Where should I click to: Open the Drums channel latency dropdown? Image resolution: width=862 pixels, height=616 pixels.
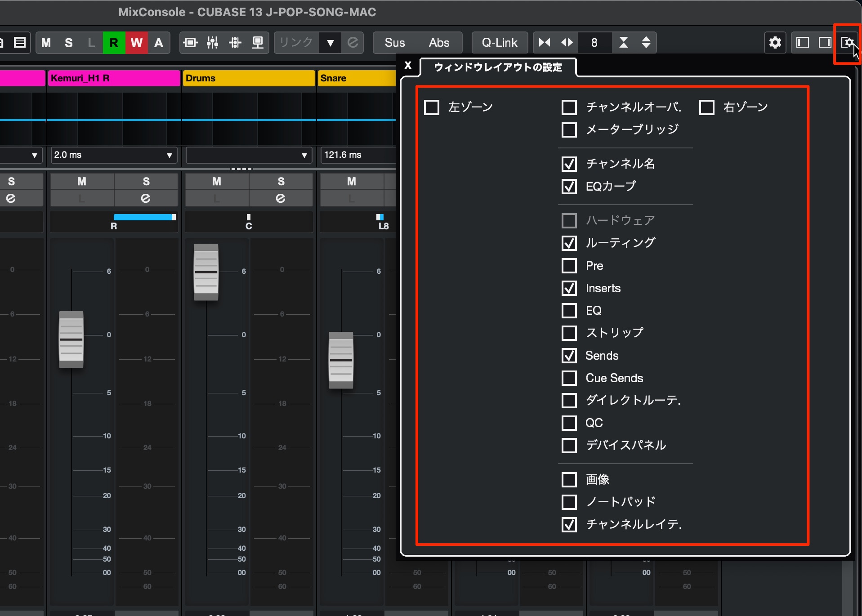(249, 155)
